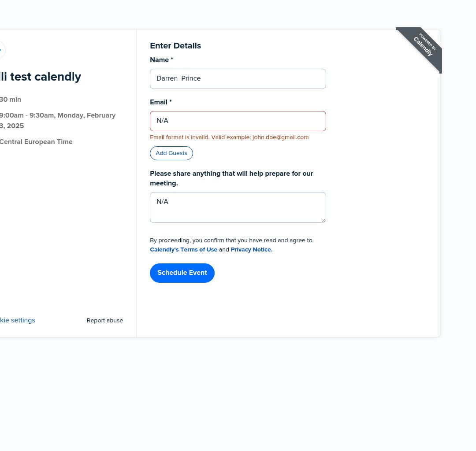The height and width of the screenshot is (451, 476).
Task: Open the Cookie settings link
Action: tap(17, 320)
